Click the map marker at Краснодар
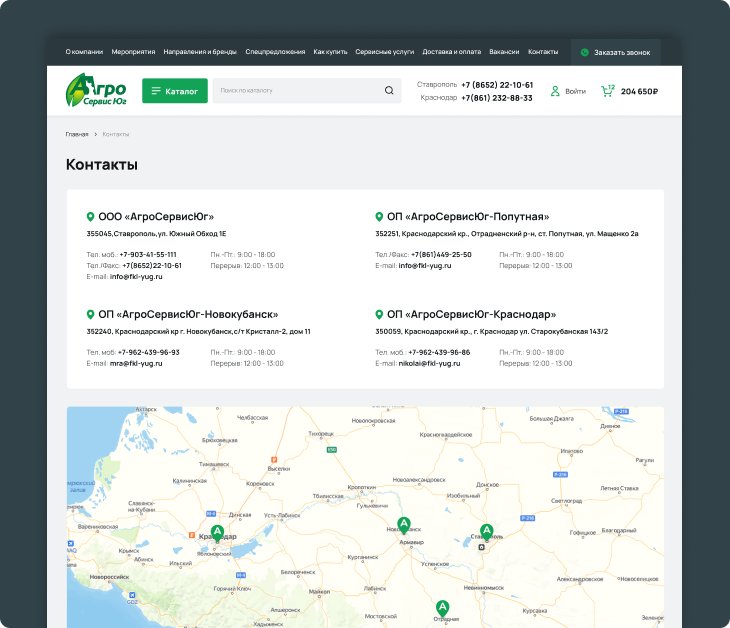The image size is (730, 628). pos(217,533)
